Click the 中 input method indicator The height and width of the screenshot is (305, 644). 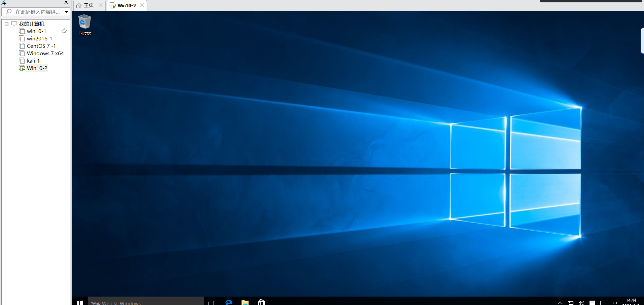tap(615, 303)
